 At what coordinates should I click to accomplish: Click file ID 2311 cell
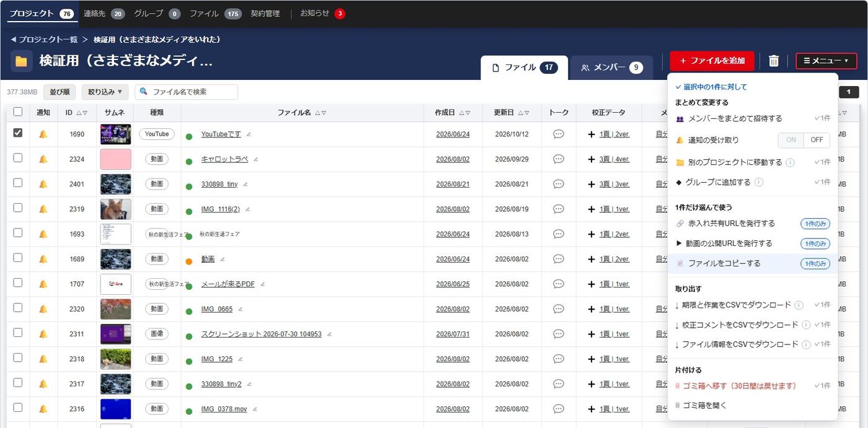coord(77,334)
